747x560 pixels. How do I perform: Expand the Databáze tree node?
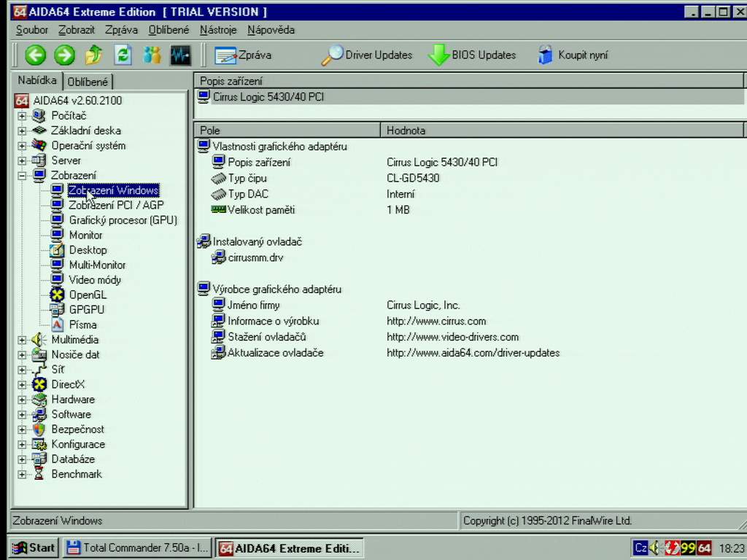[x=22, y=459]
